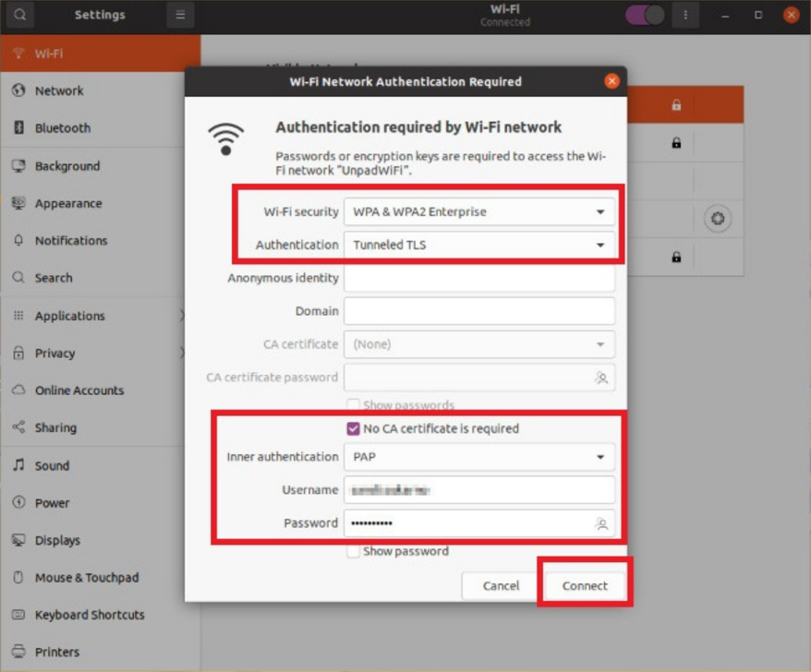
Task: Toggle the Show passwords checkbox
Action: click(353, 404)
